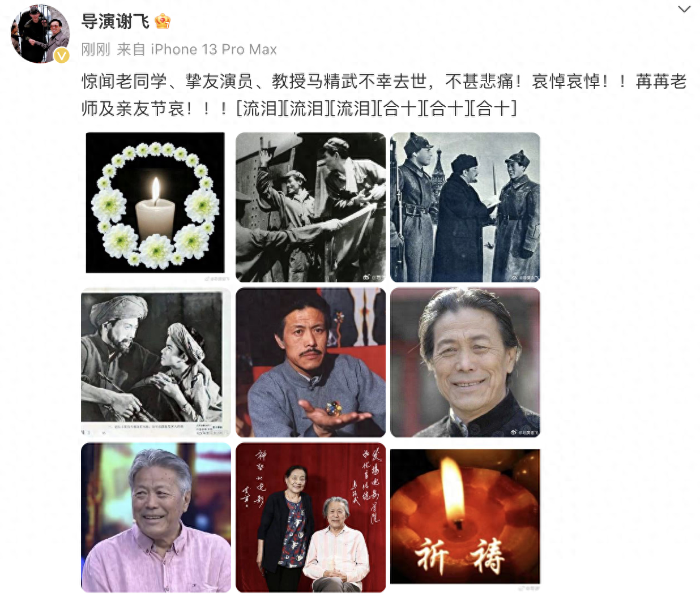Screen dimensions: 700x601
Task: Open the poster's profile avatar
Action: 40,34
